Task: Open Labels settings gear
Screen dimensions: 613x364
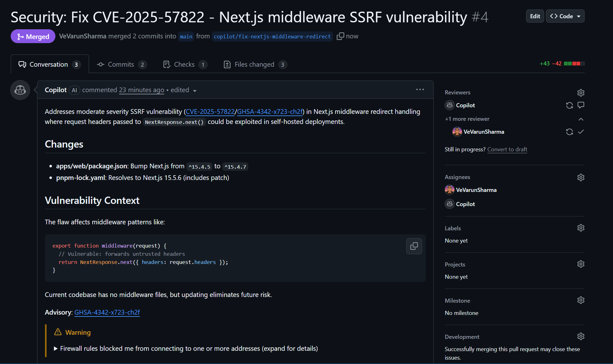Action: [581, 228]
